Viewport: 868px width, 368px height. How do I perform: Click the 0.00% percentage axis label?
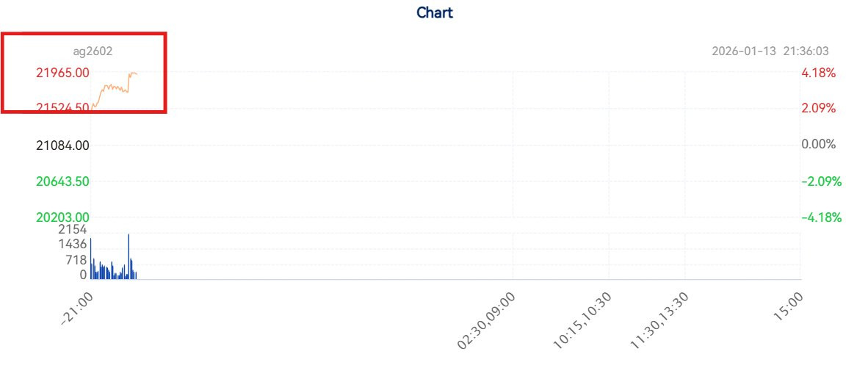click(818, 145)
